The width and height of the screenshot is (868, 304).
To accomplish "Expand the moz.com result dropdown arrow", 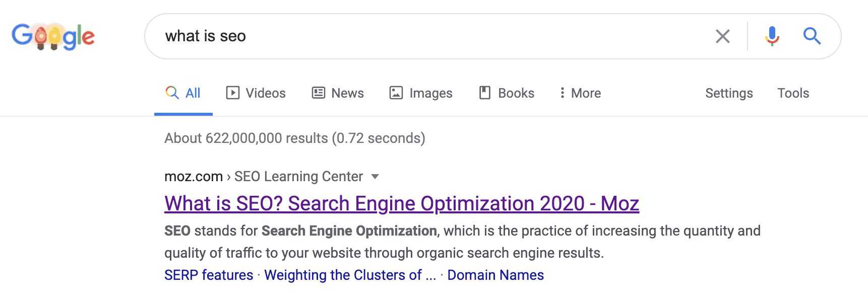I will [x=375, y=177].
